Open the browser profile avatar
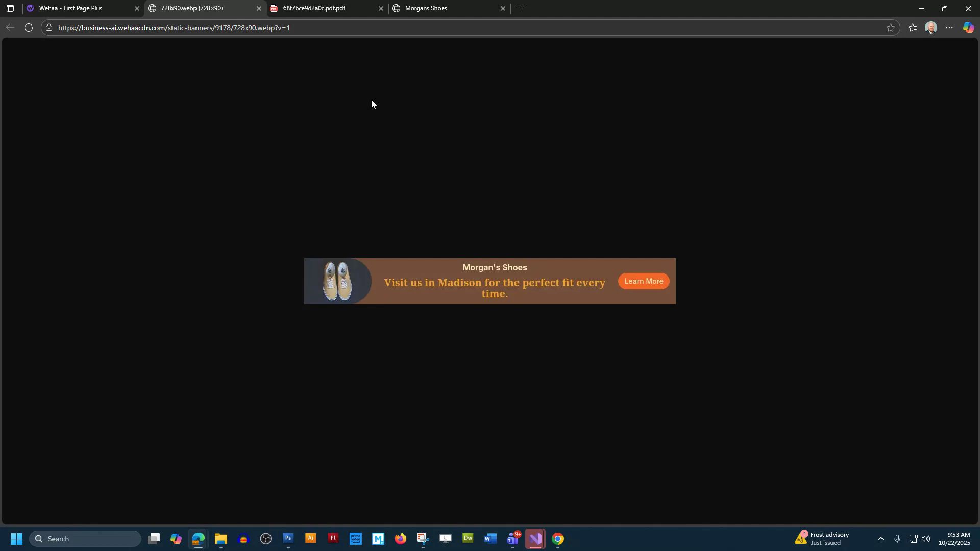Screen dimensions: 980x551 coord(931,28)
